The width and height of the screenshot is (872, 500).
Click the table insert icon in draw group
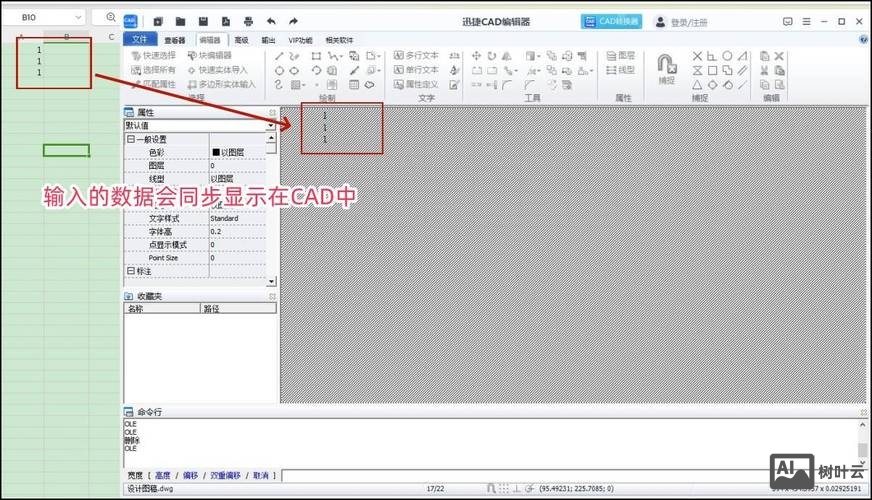[354, 85]
